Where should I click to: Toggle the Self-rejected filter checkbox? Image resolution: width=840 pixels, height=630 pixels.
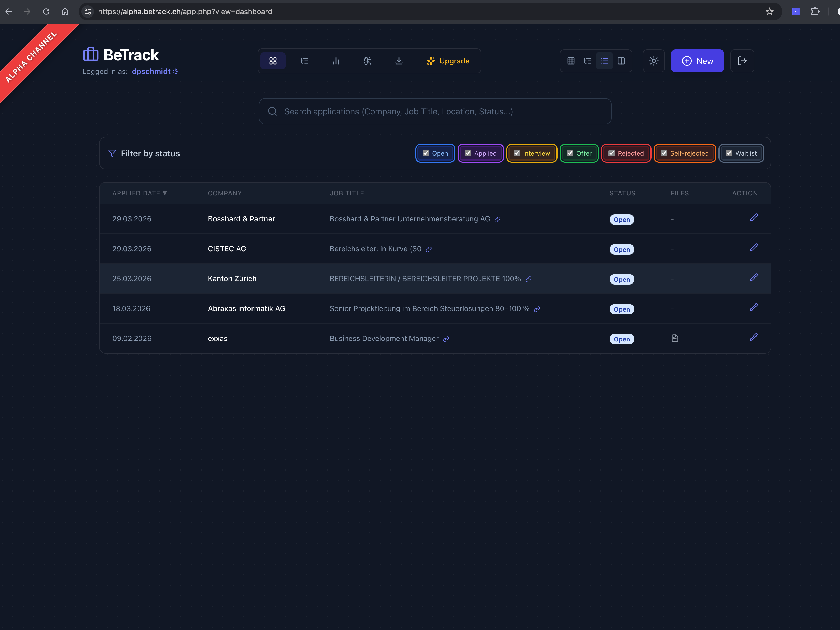[664, 153]
